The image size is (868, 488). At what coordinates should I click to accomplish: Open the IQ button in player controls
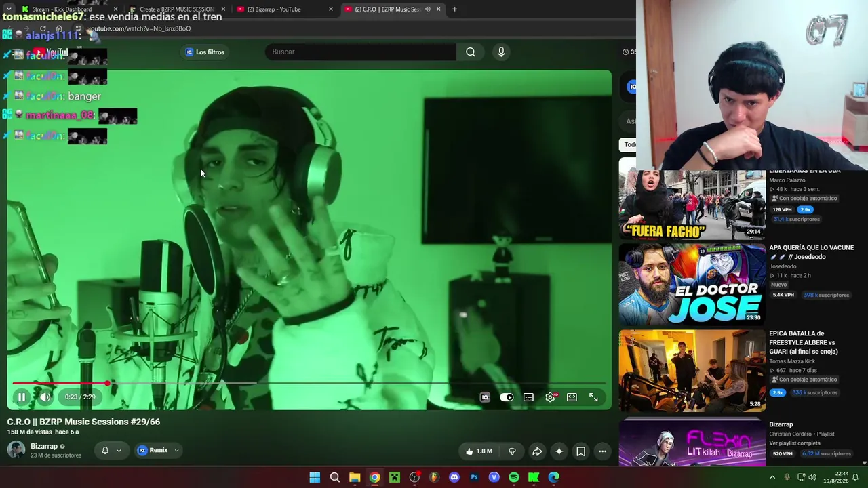(x=485, y=397)
